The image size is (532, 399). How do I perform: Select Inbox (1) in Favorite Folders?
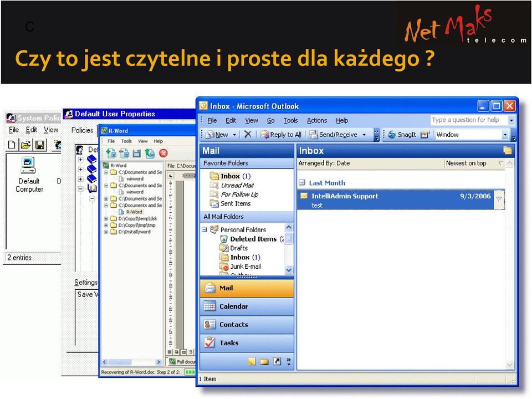click(x=231, y=176)
